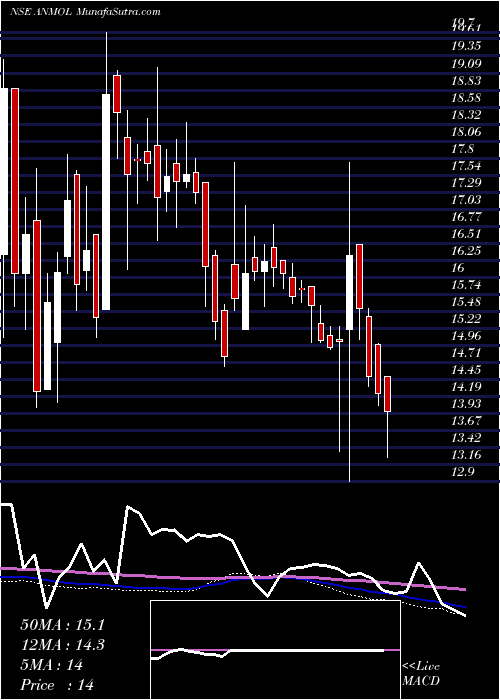Select the 15.48 price axis label
This screenshot has width=500, height=700.
click(467, 301)
